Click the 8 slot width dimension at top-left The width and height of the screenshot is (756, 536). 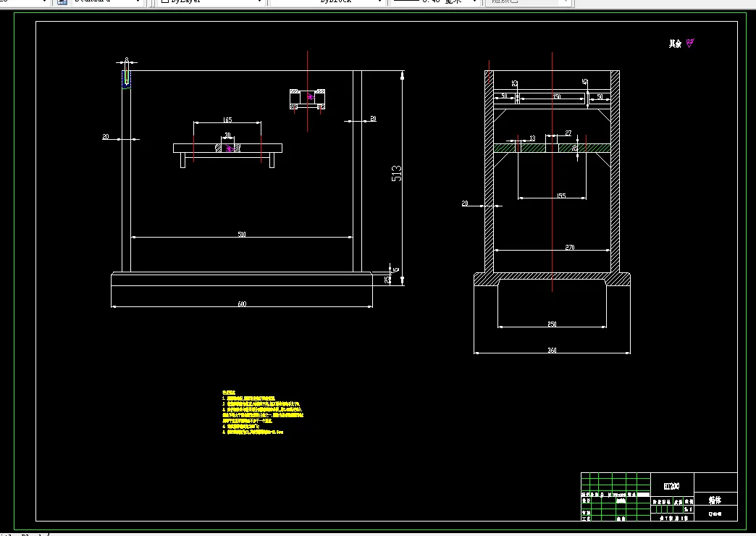coord(127,59)
